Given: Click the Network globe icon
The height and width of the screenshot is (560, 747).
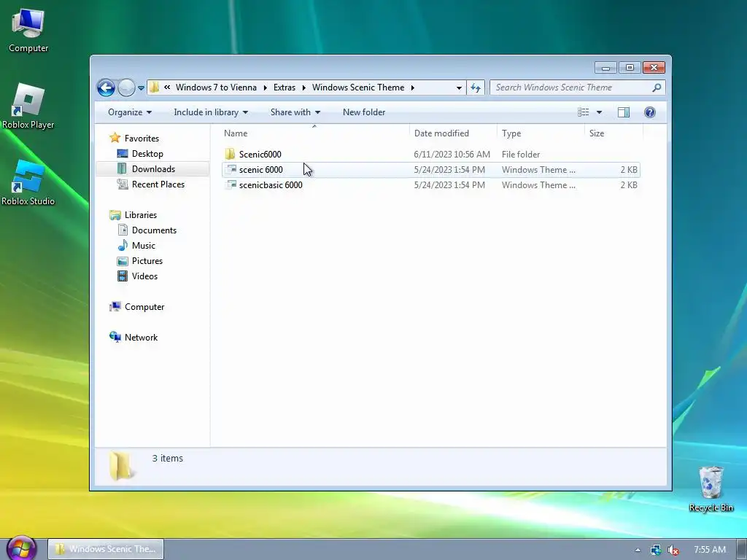Looking at the screenshot, I should [115, 337].
